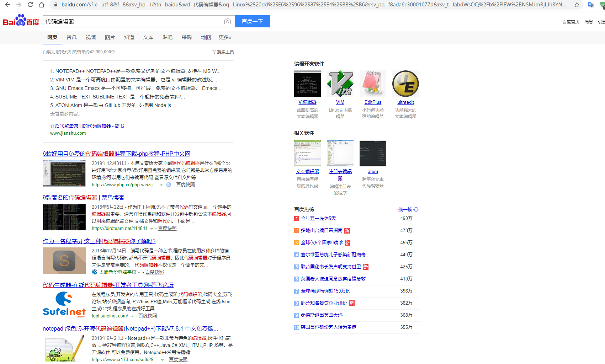Bookmark this page with star icon
Image resolution: width=605 pixels, height=364 pixels.
[x=577, y=5]
